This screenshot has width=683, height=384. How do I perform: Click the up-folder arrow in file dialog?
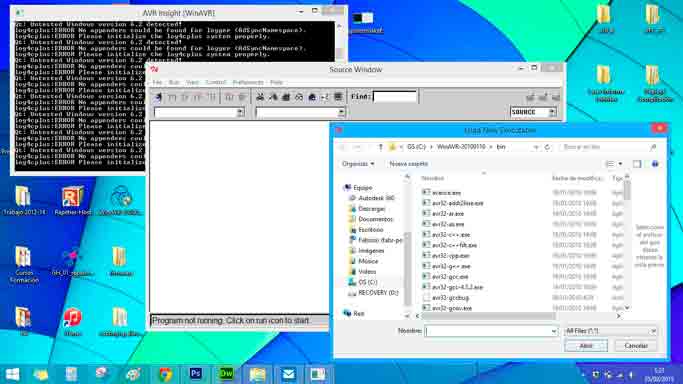click(380, 147)
